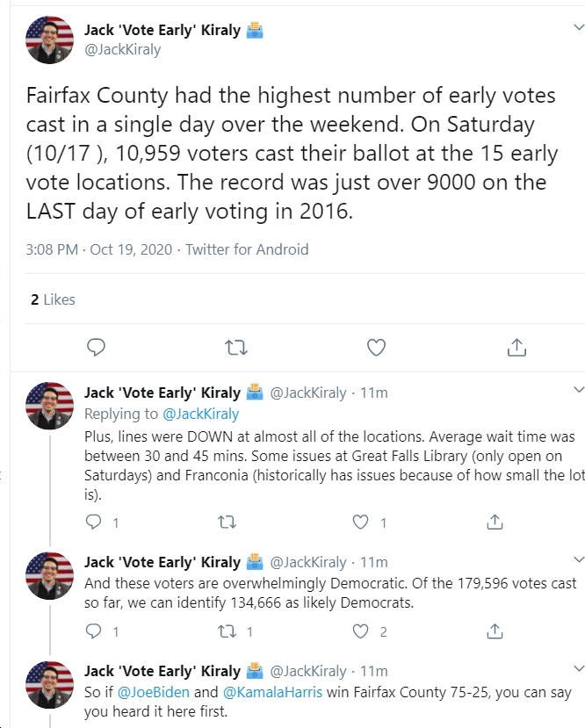The image size is (585, 728).
Task: Retweet the 'lines were DOWN' reply
Action: (x=227, y=523)
